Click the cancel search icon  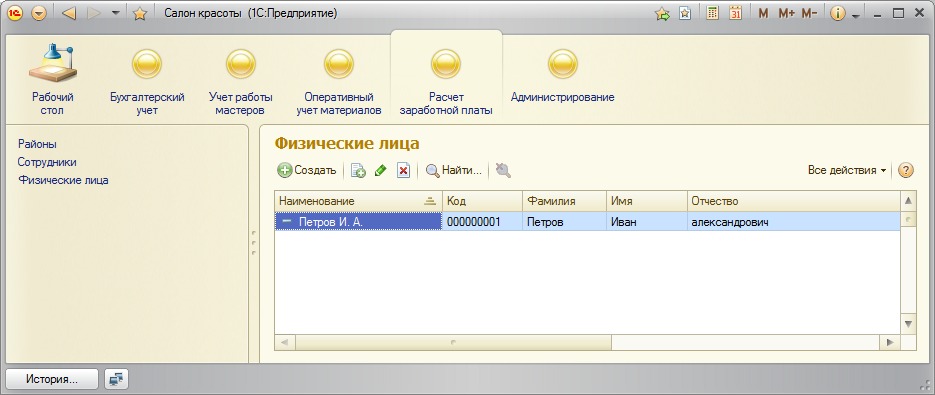click(x=503, y=171)
